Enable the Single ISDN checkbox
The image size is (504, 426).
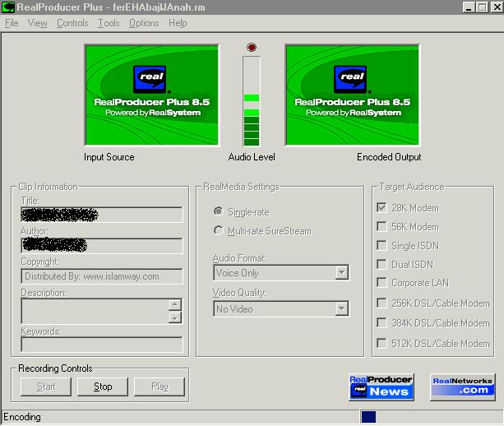pyautogui.click(x=381, y=245)
